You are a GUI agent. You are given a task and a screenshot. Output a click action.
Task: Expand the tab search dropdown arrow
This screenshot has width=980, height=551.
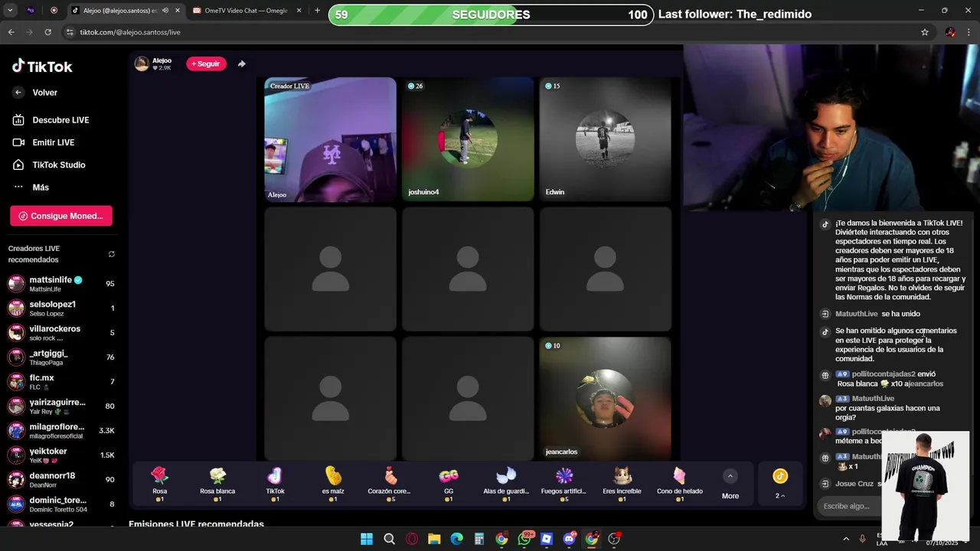point(10,11)
